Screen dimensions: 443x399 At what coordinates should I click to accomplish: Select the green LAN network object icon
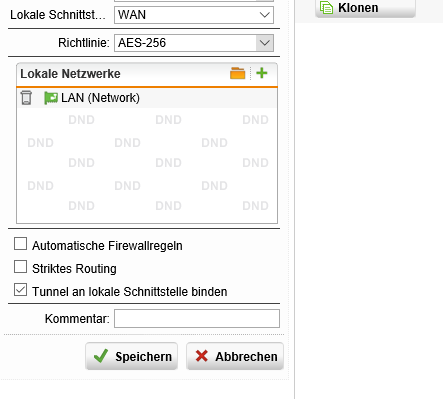[x=51, y=98]
